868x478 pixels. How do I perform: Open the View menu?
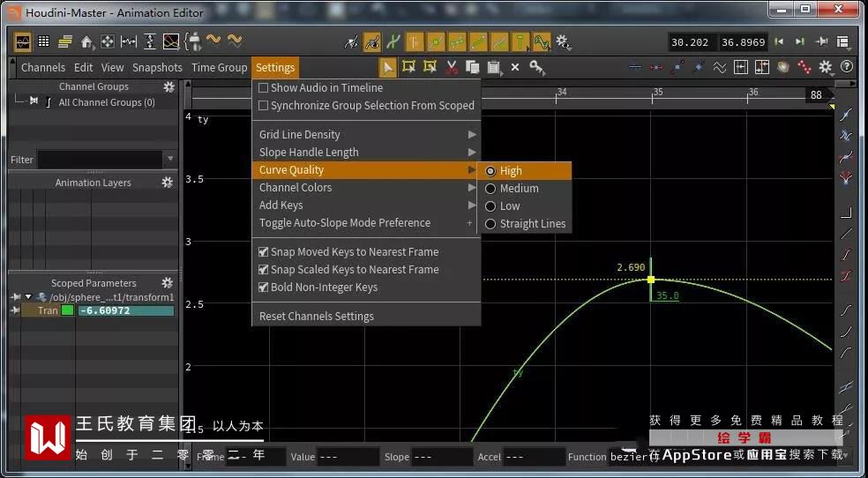pyautogui.click(x=112, y=68)
